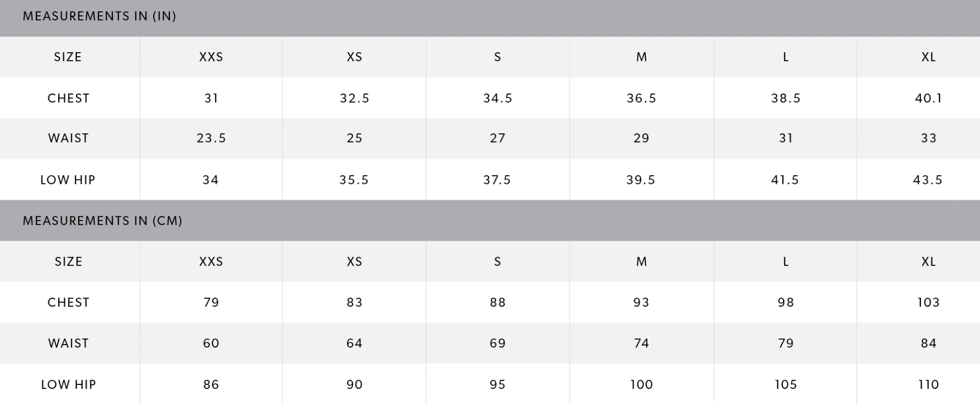Click low hip value 105 for L
The height and width of the screenshot is (413, 980).
785,384
